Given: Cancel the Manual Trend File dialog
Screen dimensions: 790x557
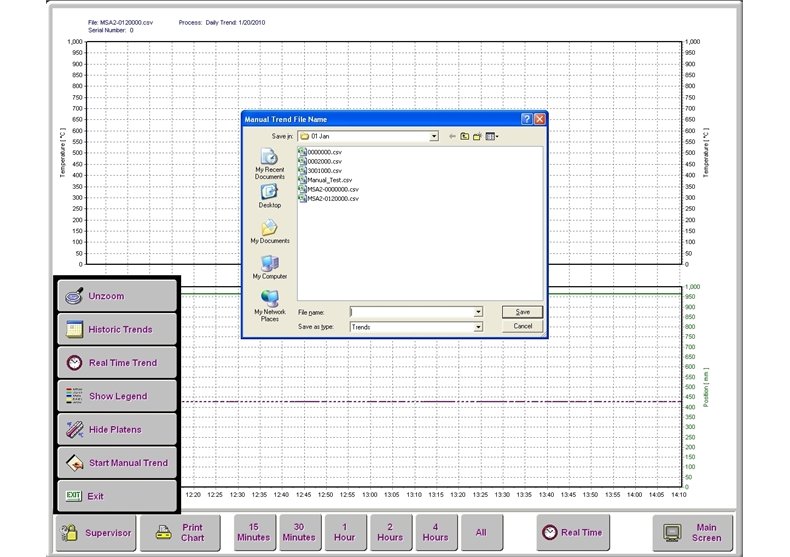Looking at the screenshot, I should click(522, 327).
